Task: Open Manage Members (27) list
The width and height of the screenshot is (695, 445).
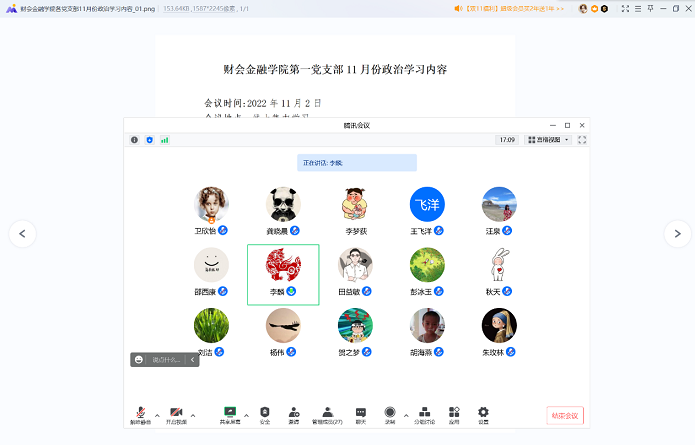Action: [327, 413]
